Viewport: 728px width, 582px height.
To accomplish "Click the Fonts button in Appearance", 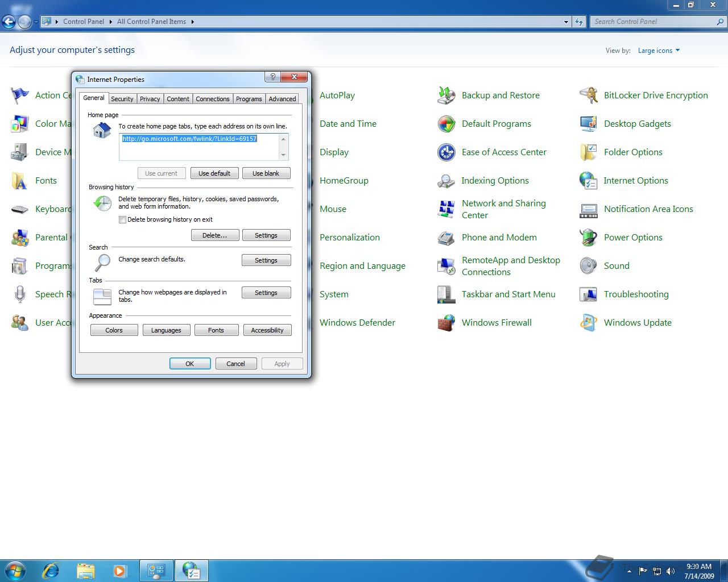I will (x=216, y=330).
